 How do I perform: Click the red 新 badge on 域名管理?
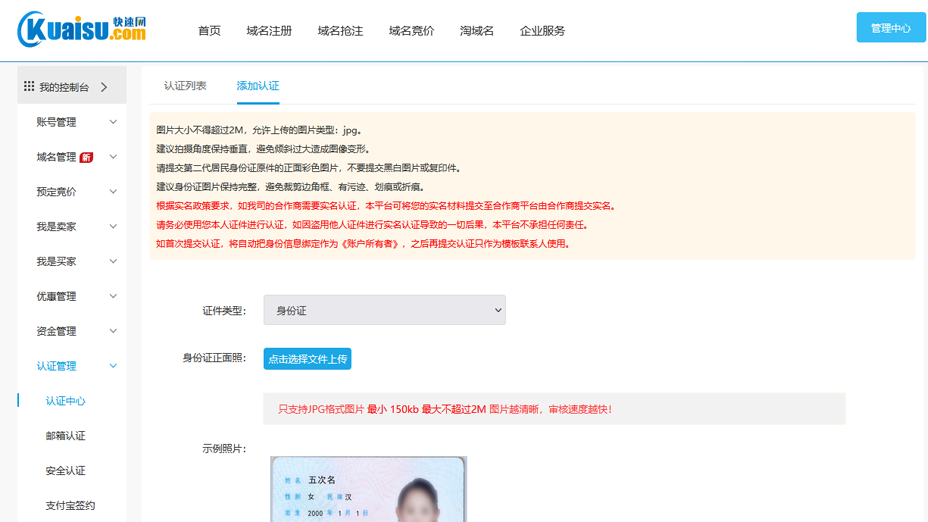point(87,157)
